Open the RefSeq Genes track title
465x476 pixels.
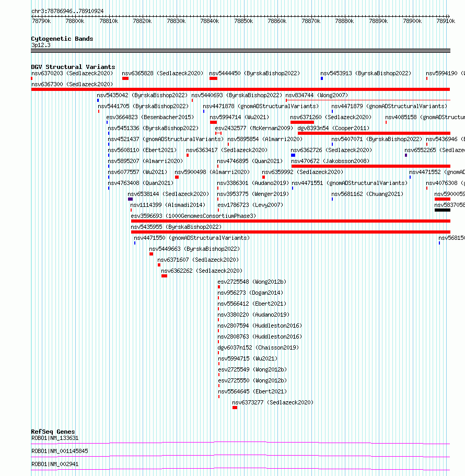(x=53, y=432)
